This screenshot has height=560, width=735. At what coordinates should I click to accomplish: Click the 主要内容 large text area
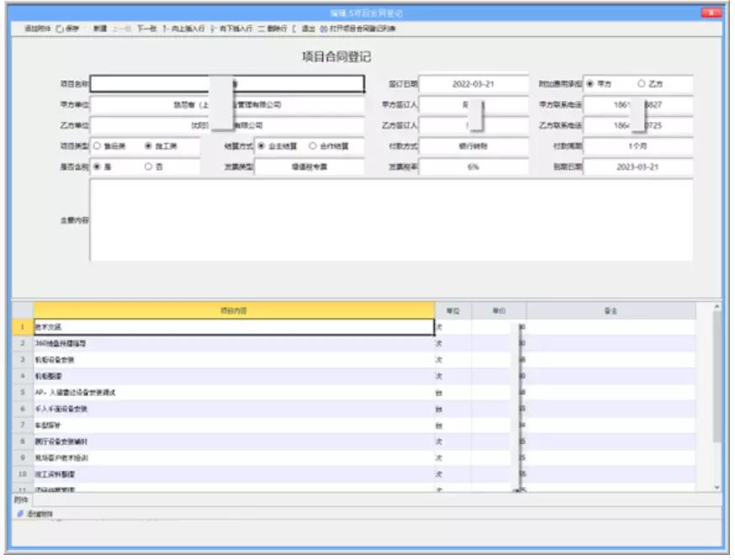click(391, 220)
